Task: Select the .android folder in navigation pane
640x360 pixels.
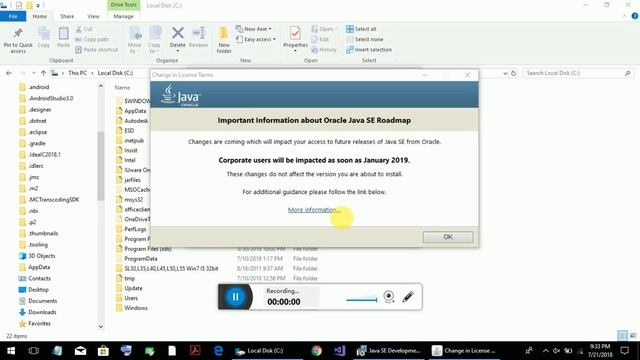Action: [x=39, y=87]
